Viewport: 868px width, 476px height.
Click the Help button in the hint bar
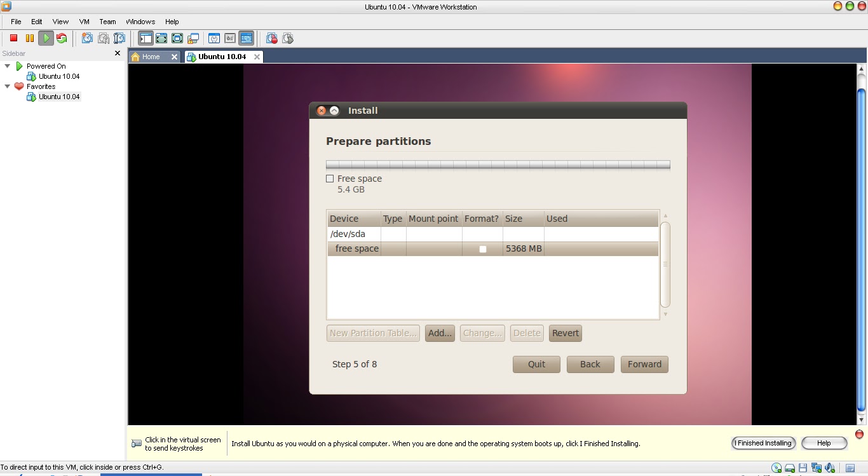click(x=824, y=443)
